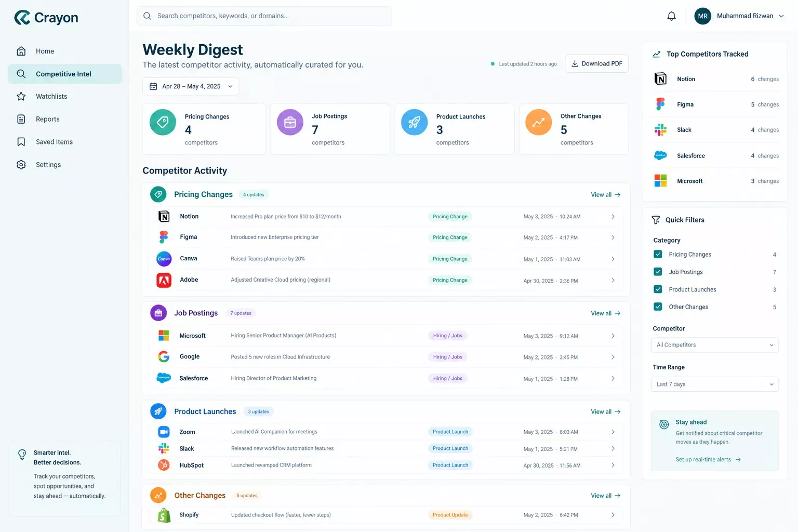Click View all for Job Postings
The width and height of the screenshot is (798, 532).
click(606, 313)
